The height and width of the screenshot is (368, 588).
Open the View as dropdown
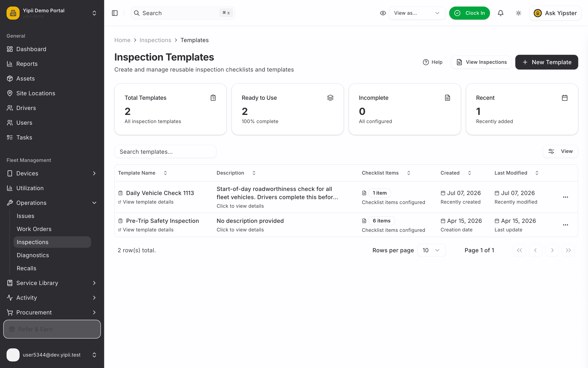pyautogui.click(x=417, y=13)
